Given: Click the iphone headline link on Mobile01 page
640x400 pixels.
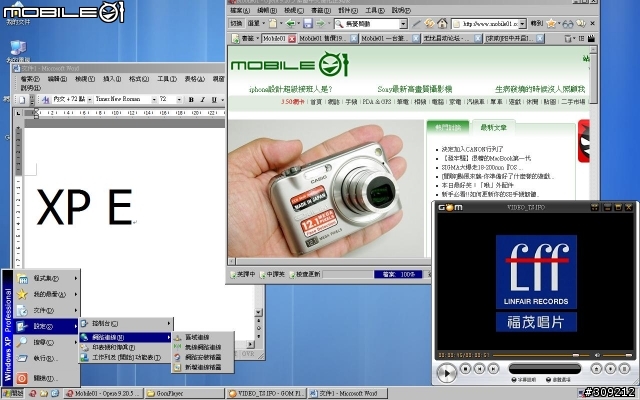Looking at the screenshot, I should tap(291, 89).
